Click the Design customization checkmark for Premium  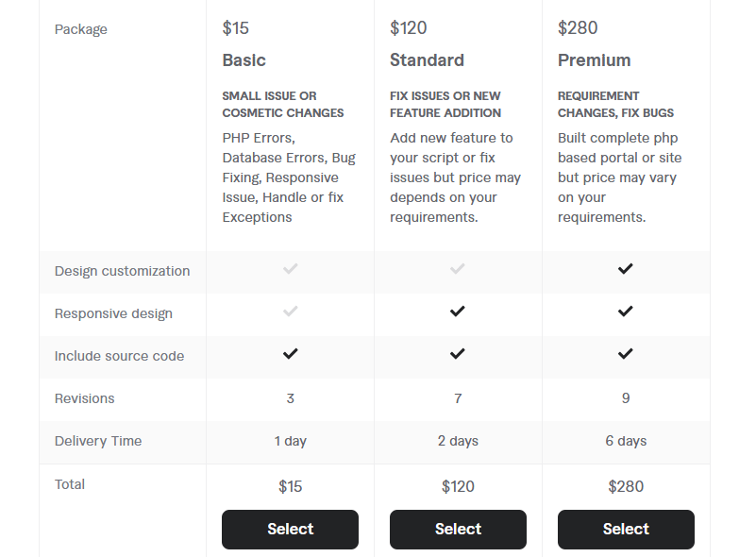click(626, 269)
